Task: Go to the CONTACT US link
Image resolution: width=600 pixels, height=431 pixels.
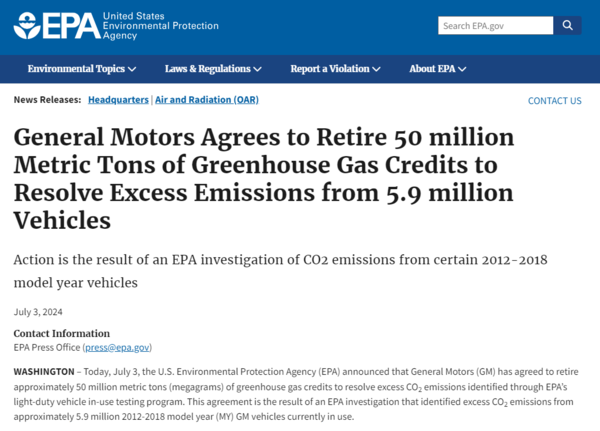Action: point(554,101)
